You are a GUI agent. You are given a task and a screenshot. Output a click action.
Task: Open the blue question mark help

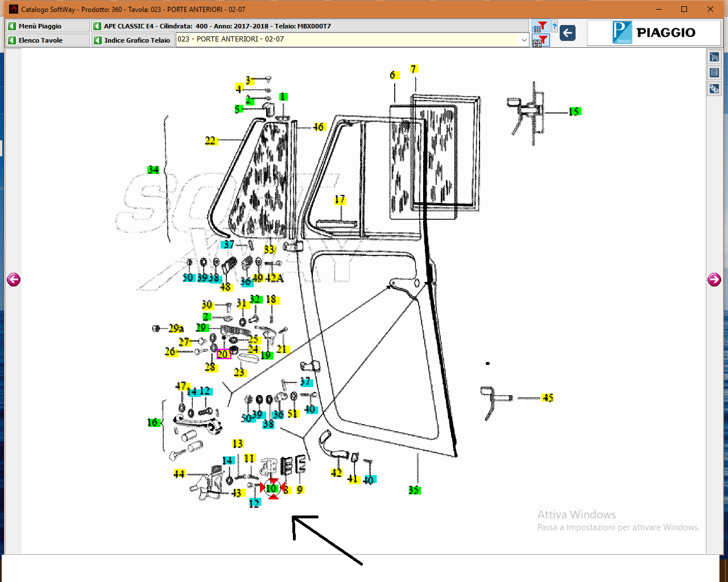tap(555, 26)
